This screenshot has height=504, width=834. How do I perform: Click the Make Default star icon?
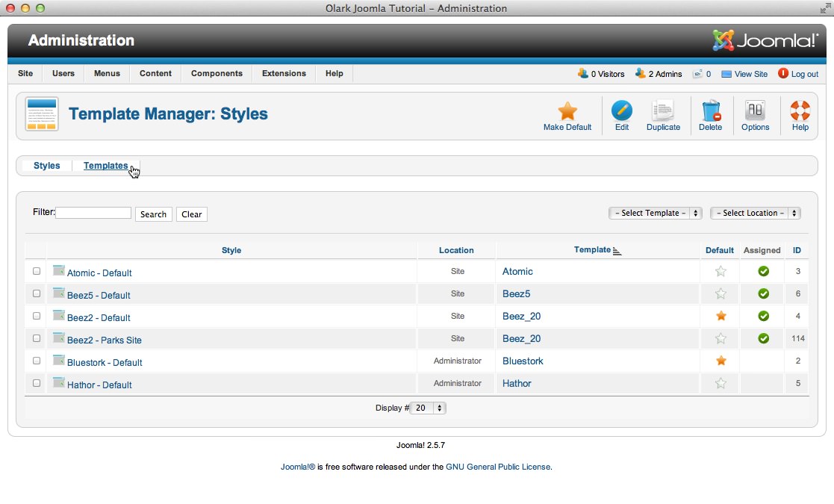(567, 112)
